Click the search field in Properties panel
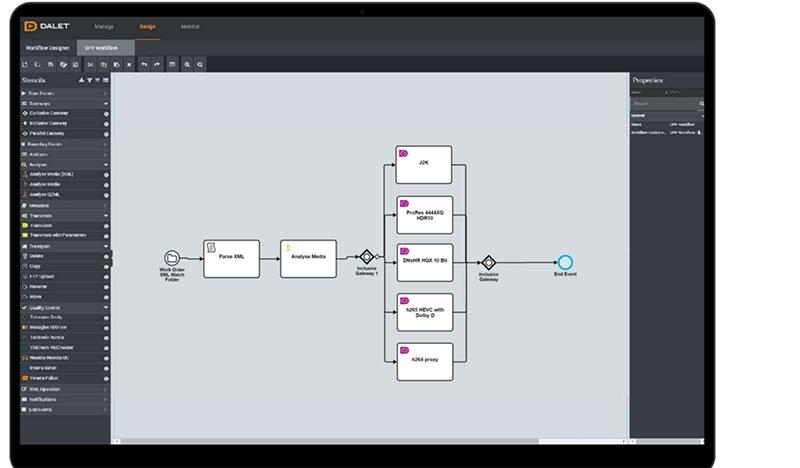Image resolution: width=800 pixels, height=468 pixels. point(667,104)
